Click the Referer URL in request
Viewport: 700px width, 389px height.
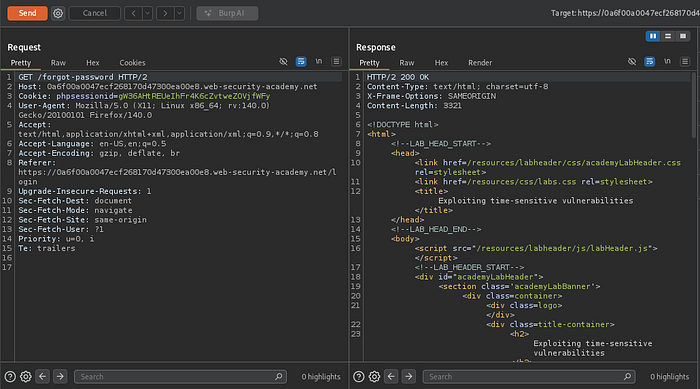click(177, 177)
